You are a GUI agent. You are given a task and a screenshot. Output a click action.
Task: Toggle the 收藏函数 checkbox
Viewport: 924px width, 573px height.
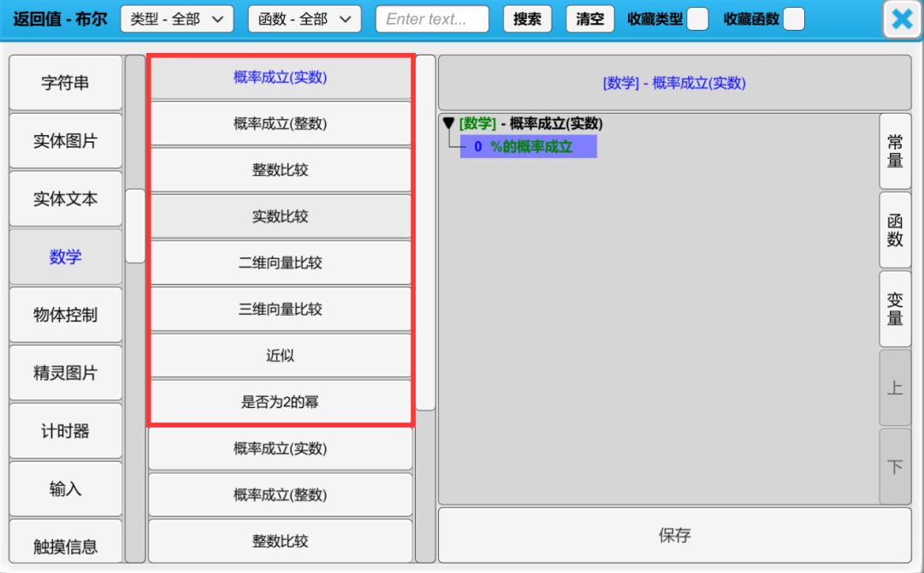(794, 19)
